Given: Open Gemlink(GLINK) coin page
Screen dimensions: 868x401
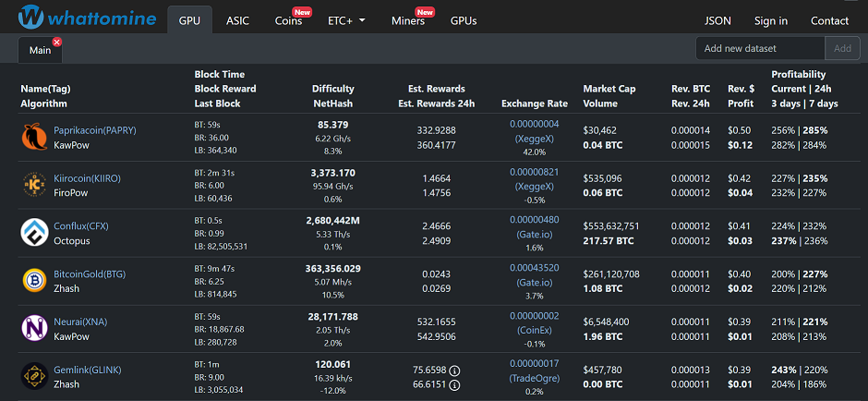Looking at the screenshot, I should 88,370.
